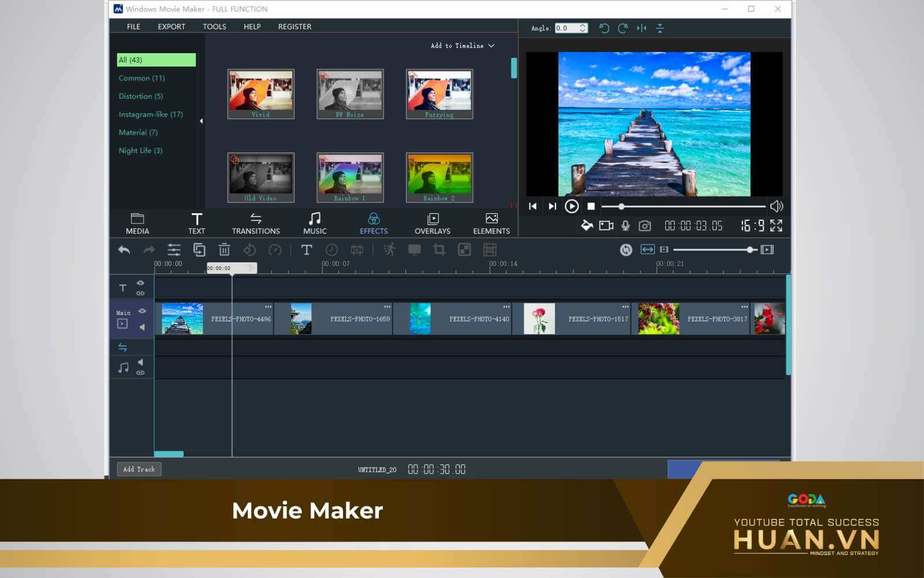Click the Undo arrow in timeline toolbar
This screenshot has width=924, height=578.
(124, 250)
